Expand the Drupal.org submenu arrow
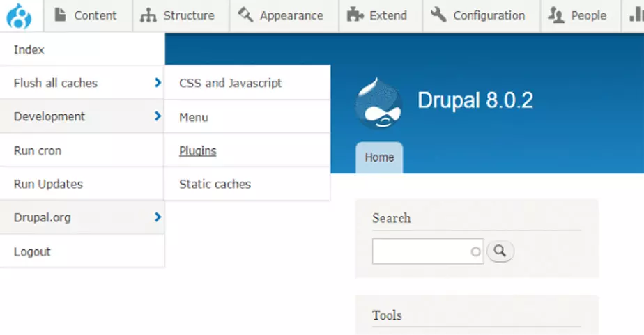The image size is (644, 335). tap(158, 217)
